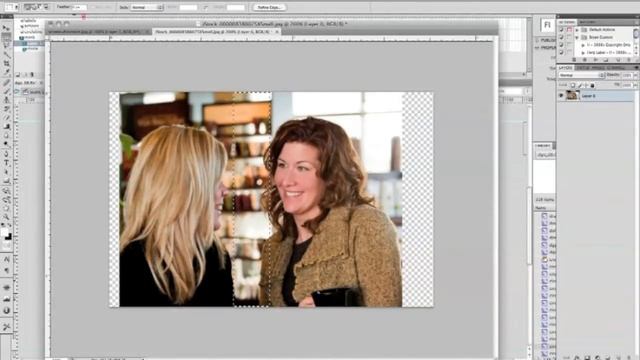Hide Layer 0 with eye icon
640x360 pixels.
(x=561, y=96)
